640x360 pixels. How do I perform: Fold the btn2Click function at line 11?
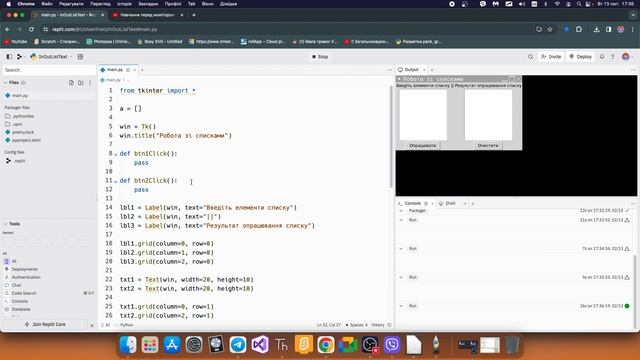(116, 181)
